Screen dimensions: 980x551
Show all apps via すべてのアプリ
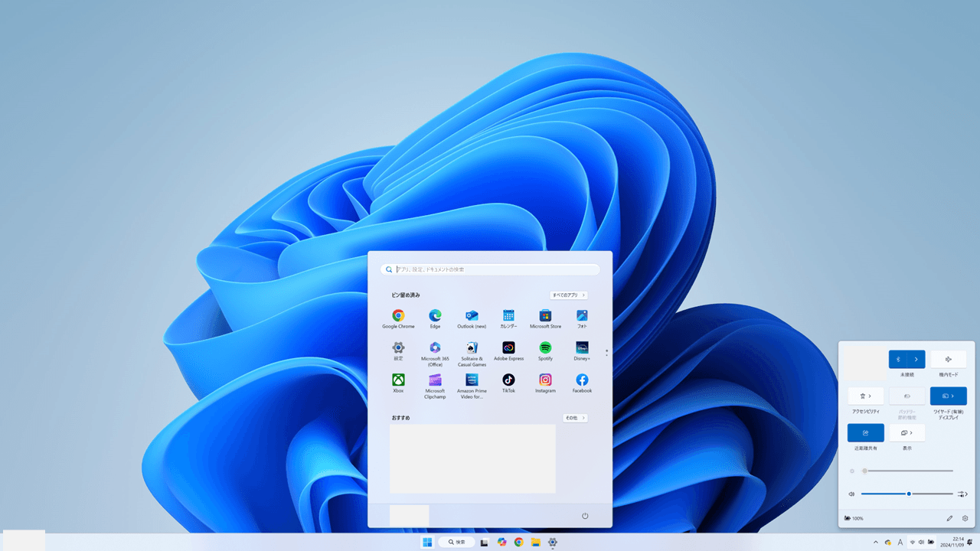[569, 295]
